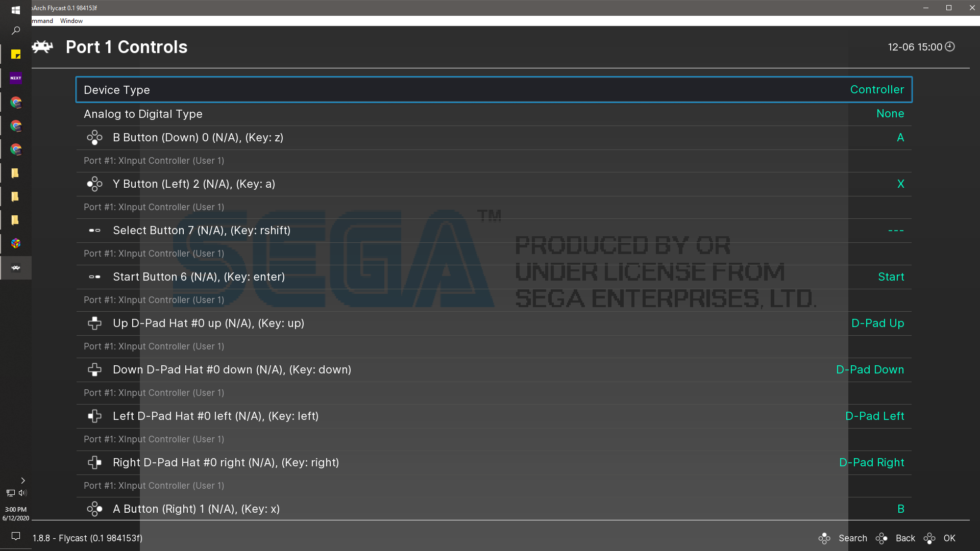Click the D-Pad Right mapping value
This screenshot has height=551, width=980.
[x=872, y=463]
